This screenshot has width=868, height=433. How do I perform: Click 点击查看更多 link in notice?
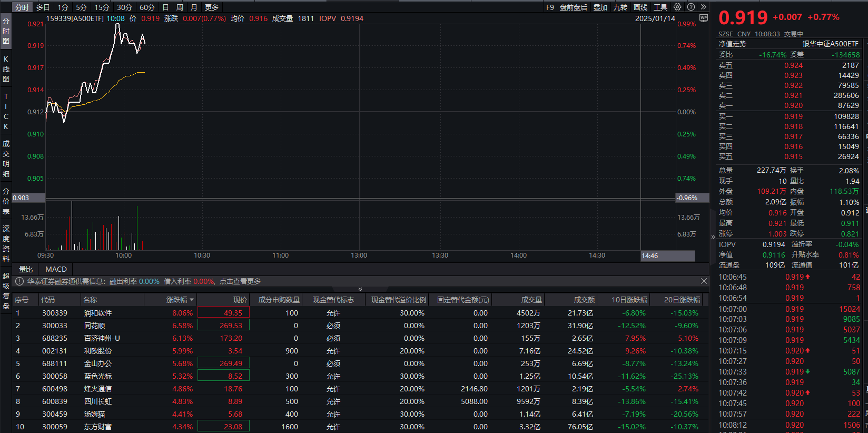pyautogui.click(x=240, y=281)
